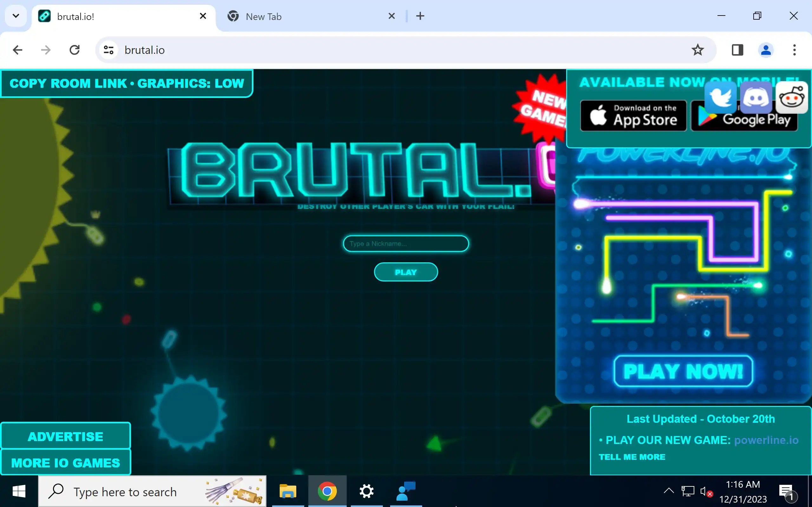Open the Discord icon link
812x507 pixels.
756,97
